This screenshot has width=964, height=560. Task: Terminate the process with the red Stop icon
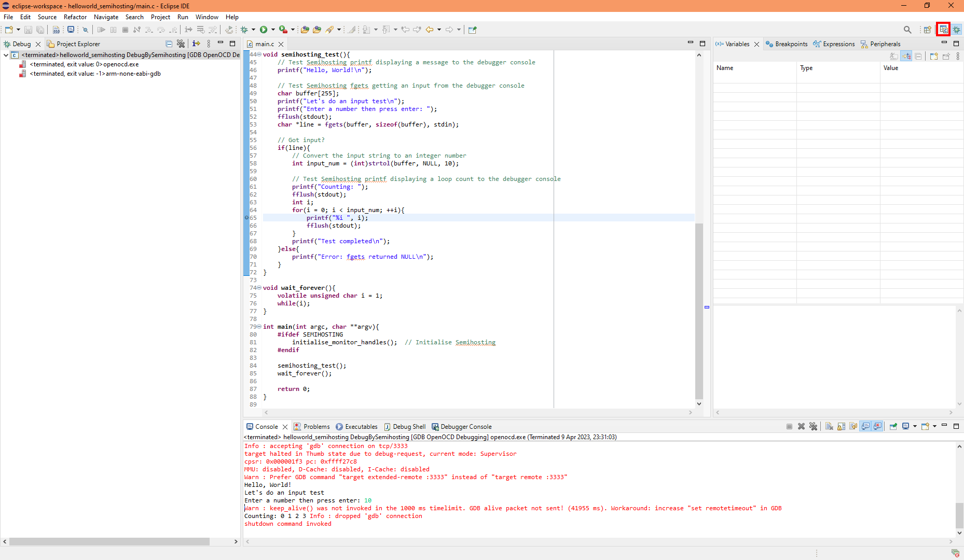125,30
